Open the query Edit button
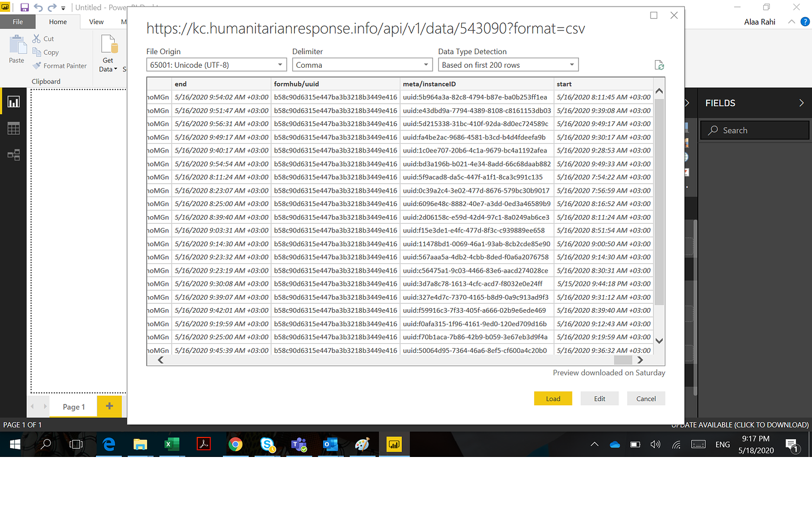Screen dimensions: 812x530 pos(599,398)
